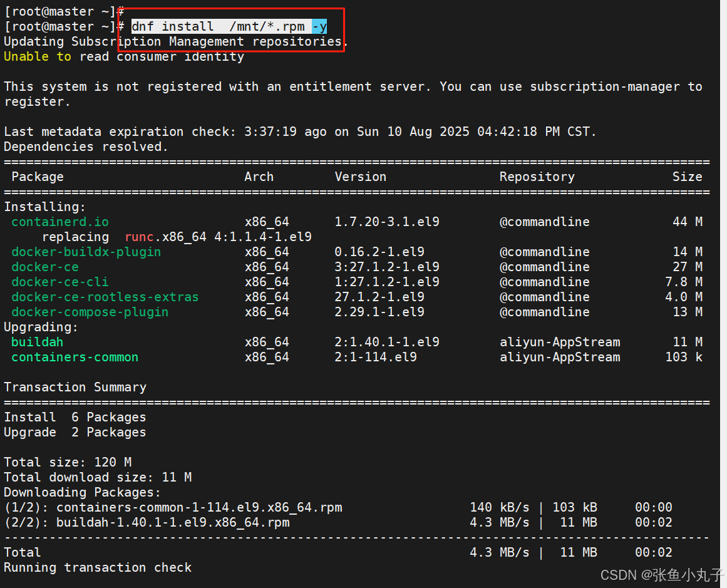Viewport: 727px width, 588px height.
Task: Click the Arch column header
Action: click(x=259, y=177)
